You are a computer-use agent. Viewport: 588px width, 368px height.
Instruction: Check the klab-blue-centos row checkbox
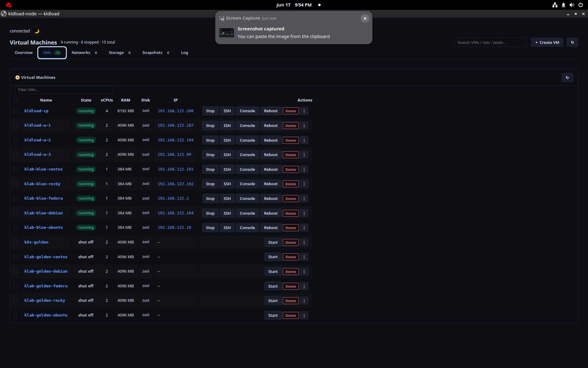click(15, 169)
